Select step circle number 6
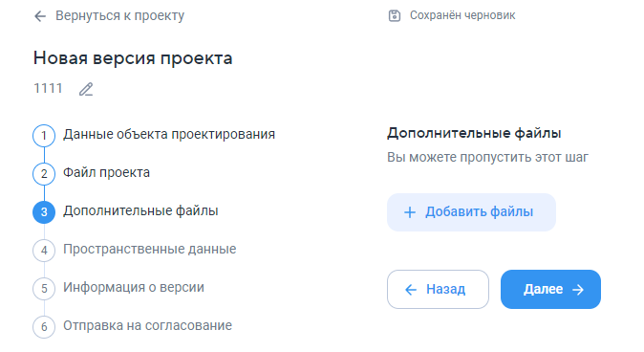The height and width of the screenshot is (352, 644). pos(44,327)
